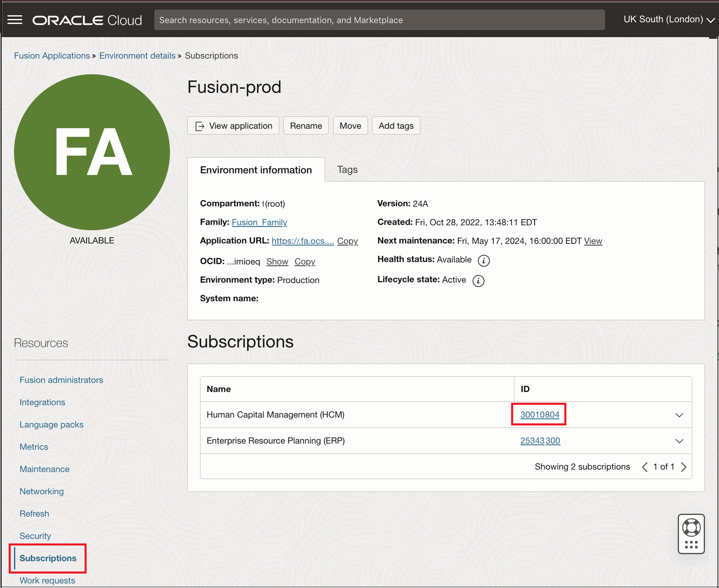This screenshot has height=588, width=719.
Task: Click the View application button
Action: coord(233,126)
